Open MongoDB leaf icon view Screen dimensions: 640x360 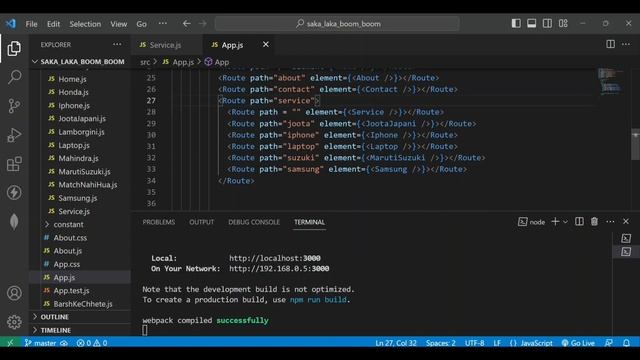[x=14, y=222]
